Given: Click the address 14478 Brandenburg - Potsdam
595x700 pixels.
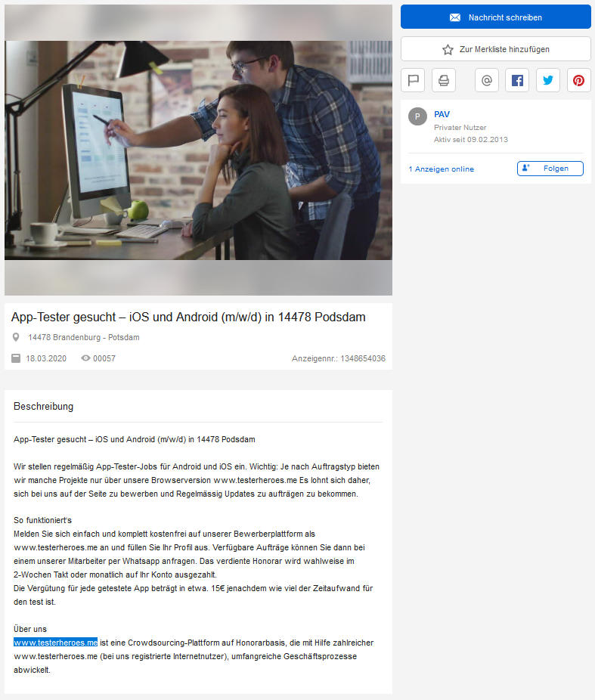Looking at the screenshot, I should click(x=83, y=337).
